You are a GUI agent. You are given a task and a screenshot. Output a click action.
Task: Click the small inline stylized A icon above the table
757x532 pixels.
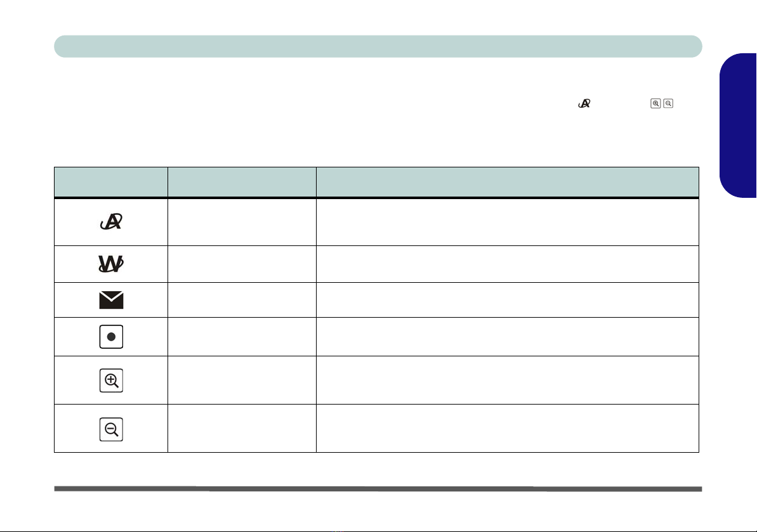pos(584,103)
